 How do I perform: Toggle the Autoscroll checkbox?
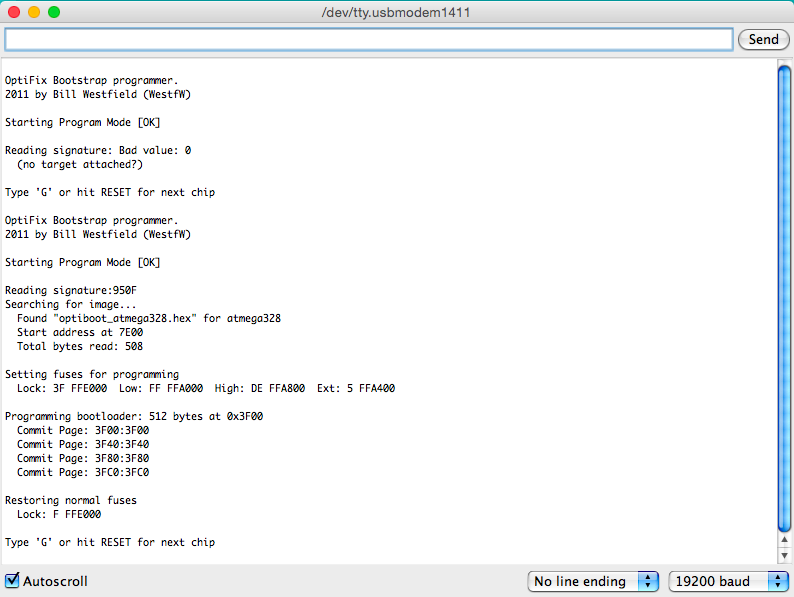click(x=12, y=580)
